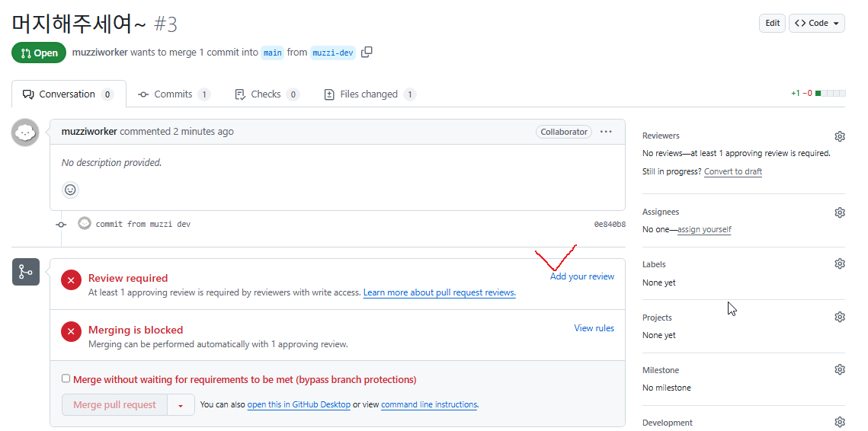Open commit hash 0e840b8
Screen dimensions: 868x431
click(x=610, y=224)
